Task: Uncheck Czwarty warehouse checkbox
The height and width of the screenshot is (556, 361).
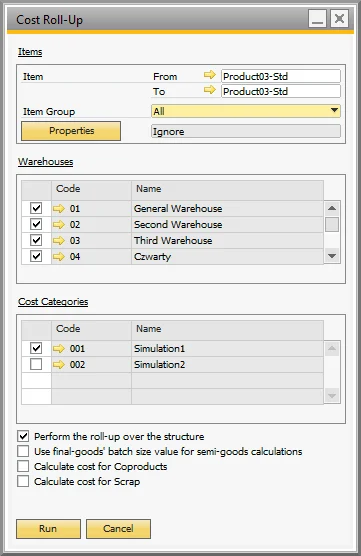Action: (36, 256)
